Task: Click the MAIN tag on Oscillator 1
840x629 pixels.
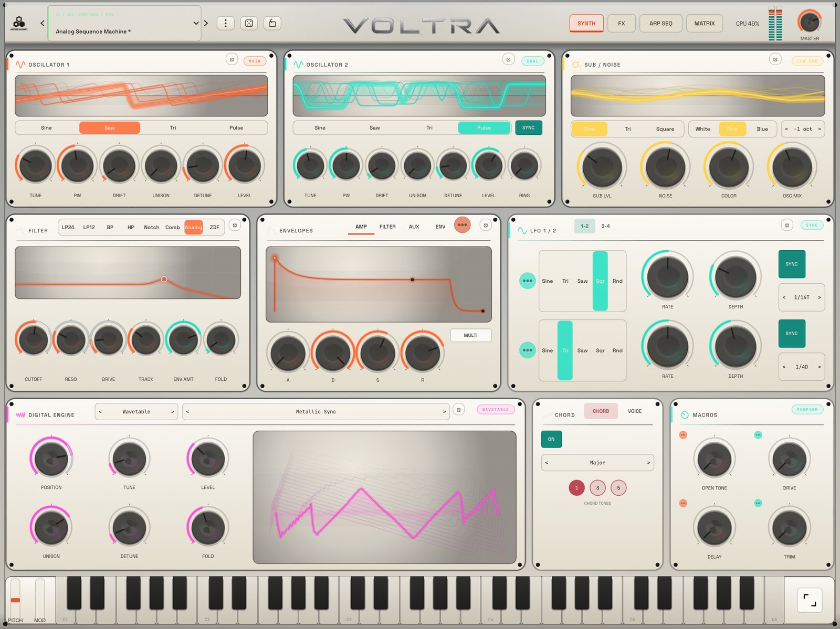Action: click(x=255, y=61)
